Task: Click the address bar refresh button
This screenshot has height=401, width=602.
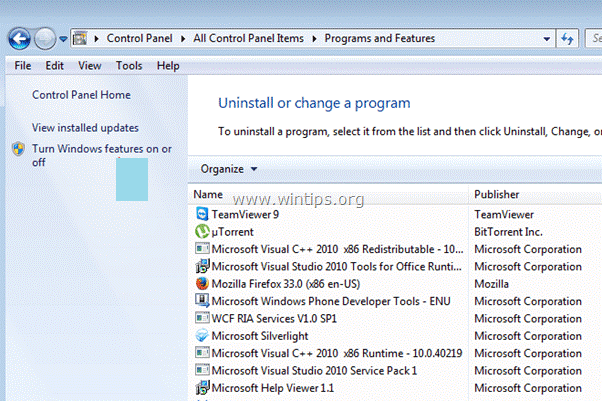Action: 566,39
